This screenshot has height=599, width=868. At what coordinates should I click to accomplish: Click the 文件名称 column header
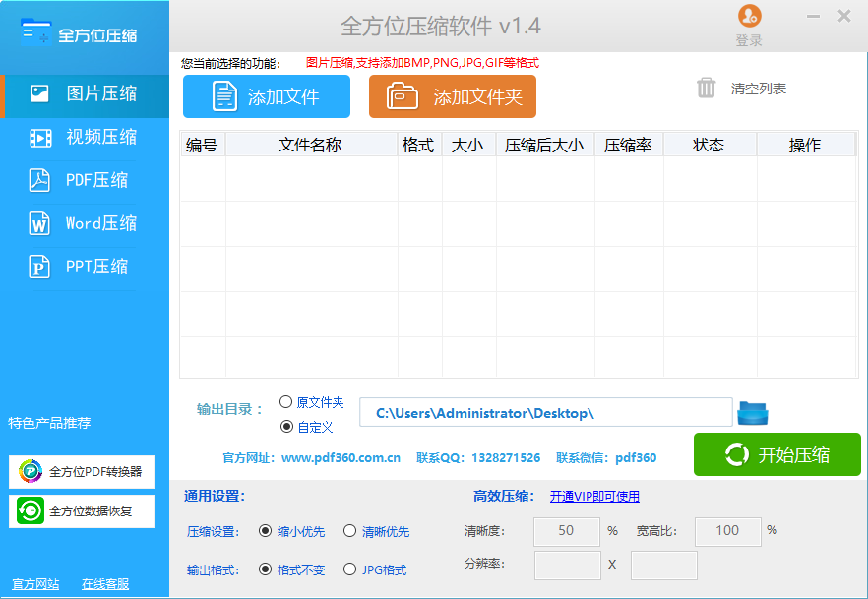click(310, 145)
